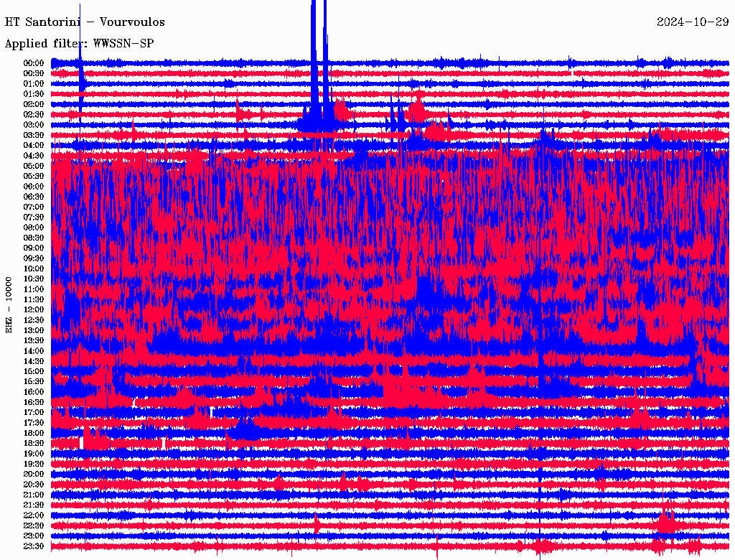Select the 08:30 time label

(x=33, y=238)
